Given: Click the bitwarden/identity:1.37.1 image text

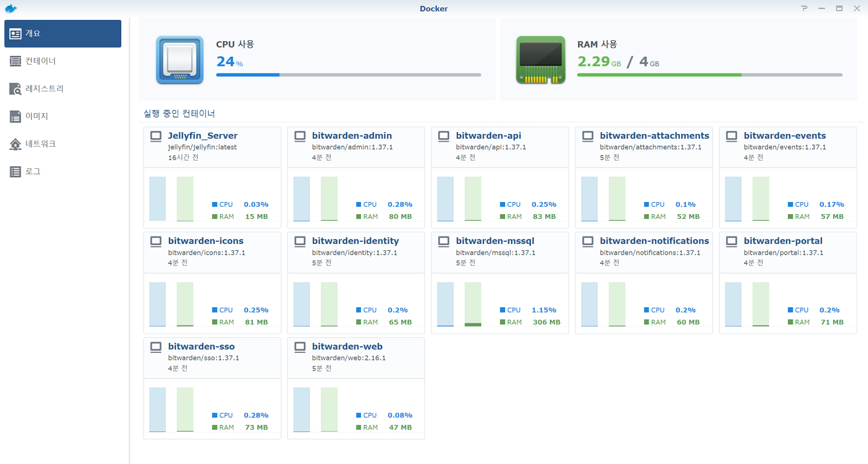Looking at the screenshot, I should (x=354, y=253).
